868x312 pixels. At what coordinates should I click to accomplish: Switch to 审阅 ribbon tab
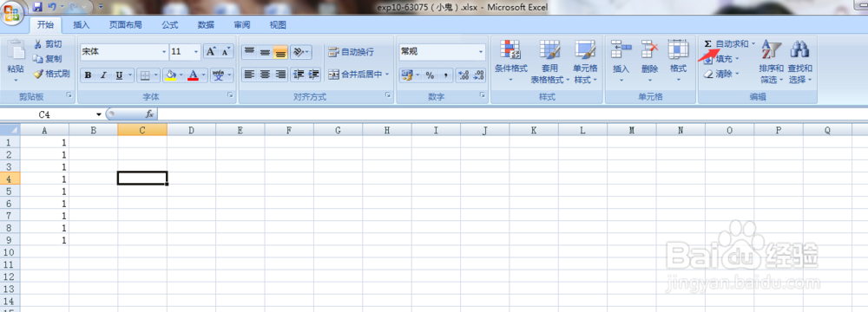(241, 25)
